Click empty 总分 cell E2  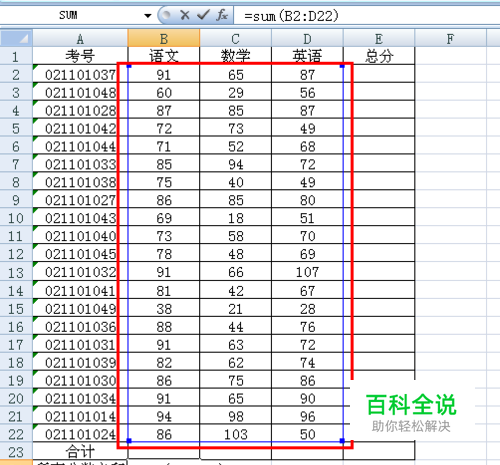(379, 74)
